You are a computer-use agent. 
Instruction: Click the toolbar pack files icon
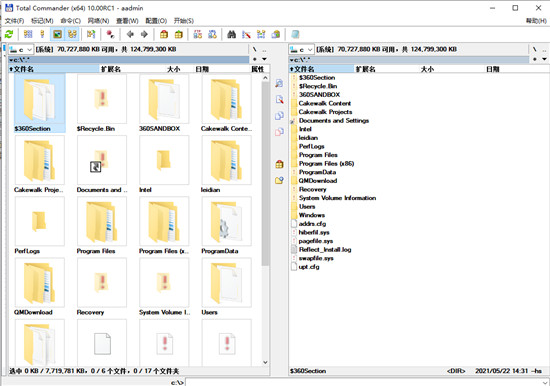(x=164, y=34)
